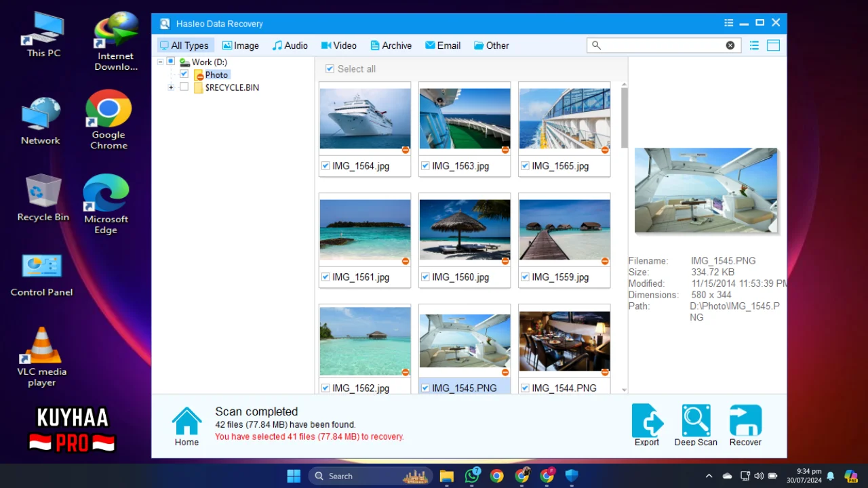Collapse the Work (D:) tree node

tap(161, 62)
